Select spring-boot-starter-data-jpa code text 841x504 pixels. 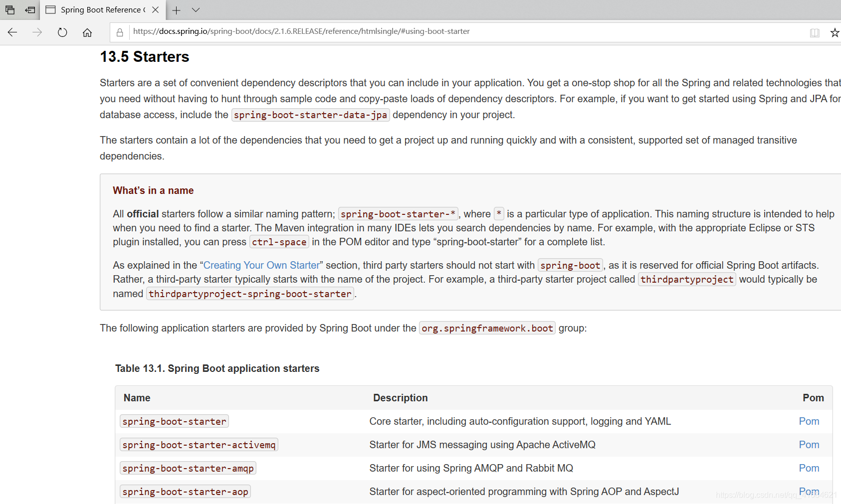coord(310,115)
